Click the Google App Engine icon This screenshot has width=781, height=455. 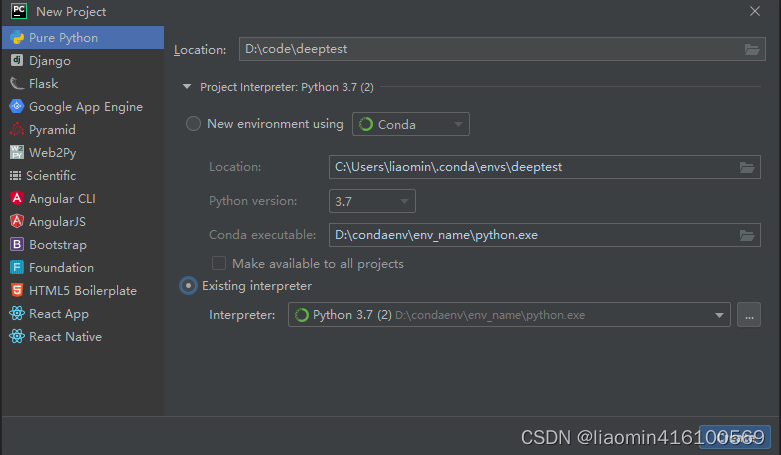click(17, 106)
